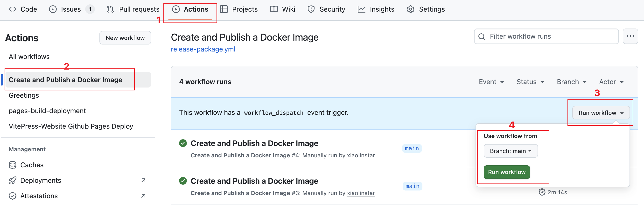Click the search magnifier icon

click(482, 37)
